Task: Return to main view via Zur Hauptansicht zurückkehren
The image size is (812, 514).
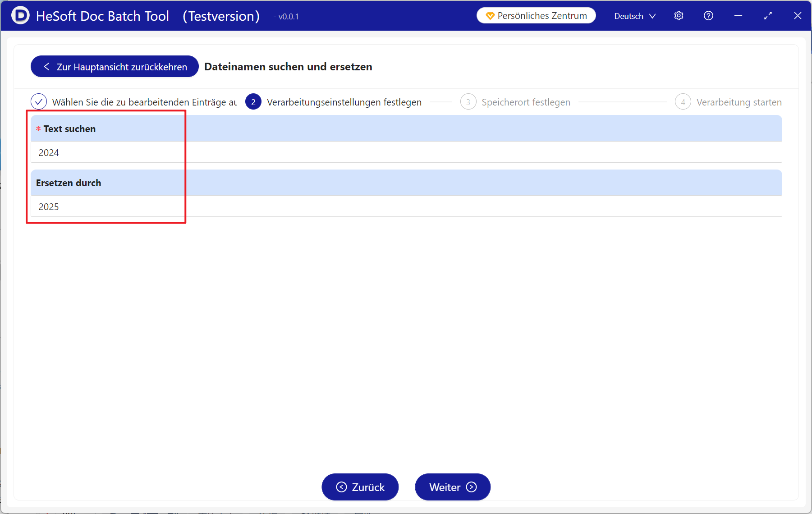Action: coord(115,67)
